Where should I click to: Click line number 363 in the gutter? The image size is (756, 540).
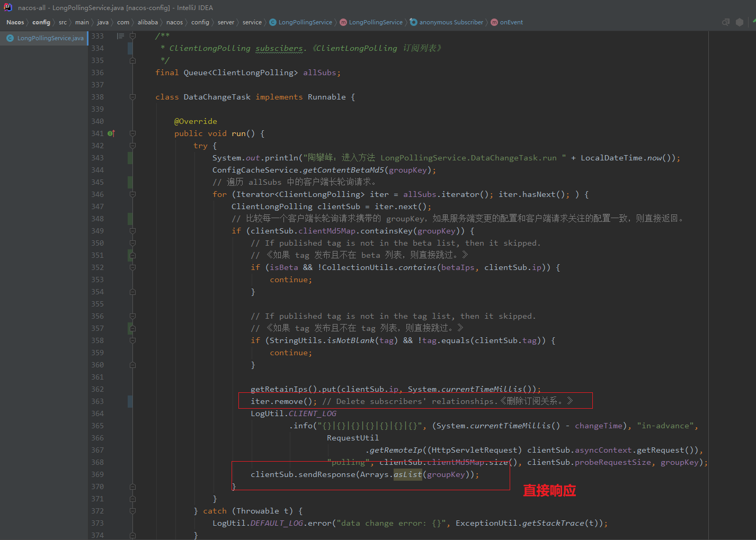click(97, 401)
